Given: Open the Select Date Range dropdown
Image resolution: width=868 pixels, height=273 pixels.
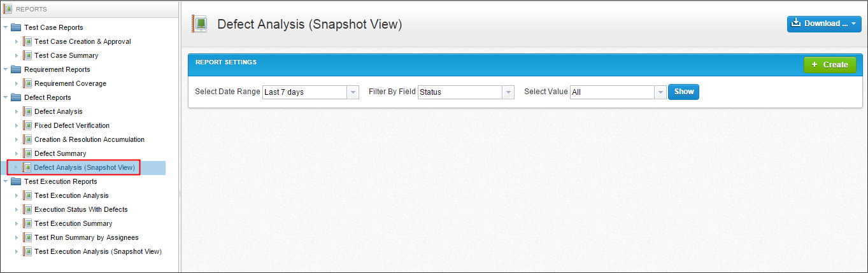Looking at the screenshot, I should pyautogui.click(x=353, y=92).
